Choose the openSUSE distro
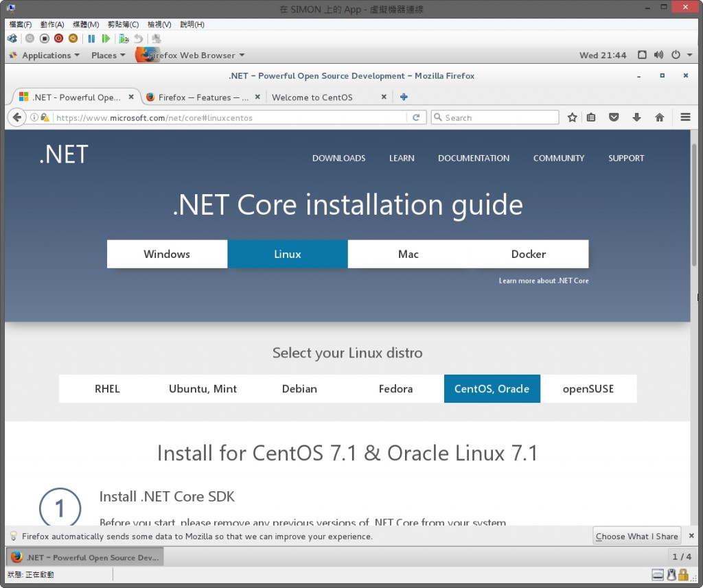703x588 pixels. (x=588, y=388)
